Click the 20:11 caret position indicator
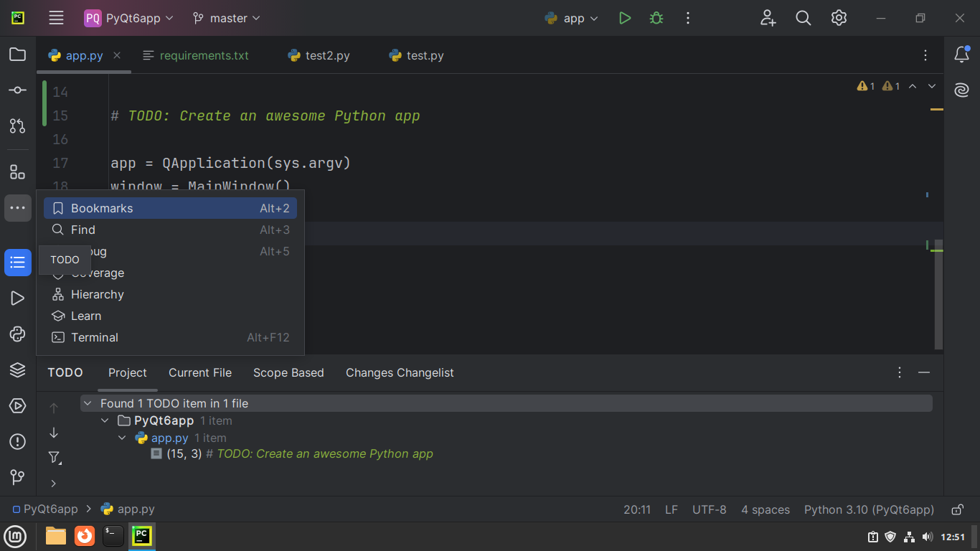The image size is (980, 551). (x=637, y=509)
